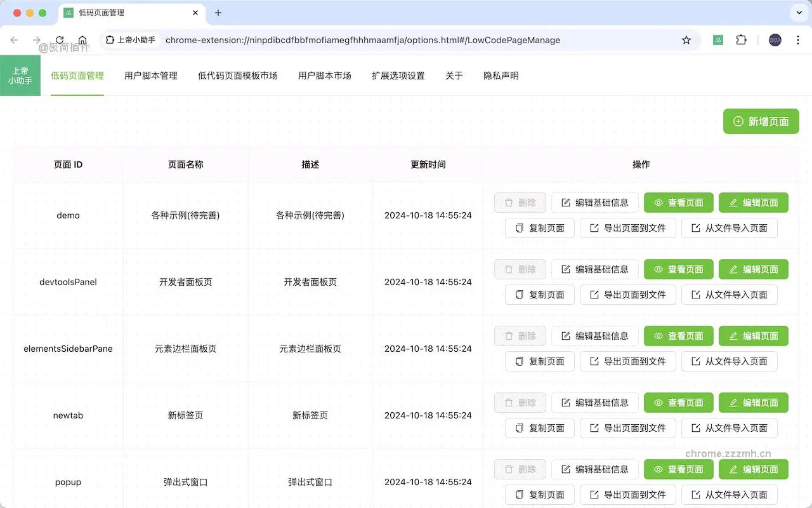This screenshot has height=508, width=812.
Task: Click the bookmark star in the address bar
Action: [686, 39]
